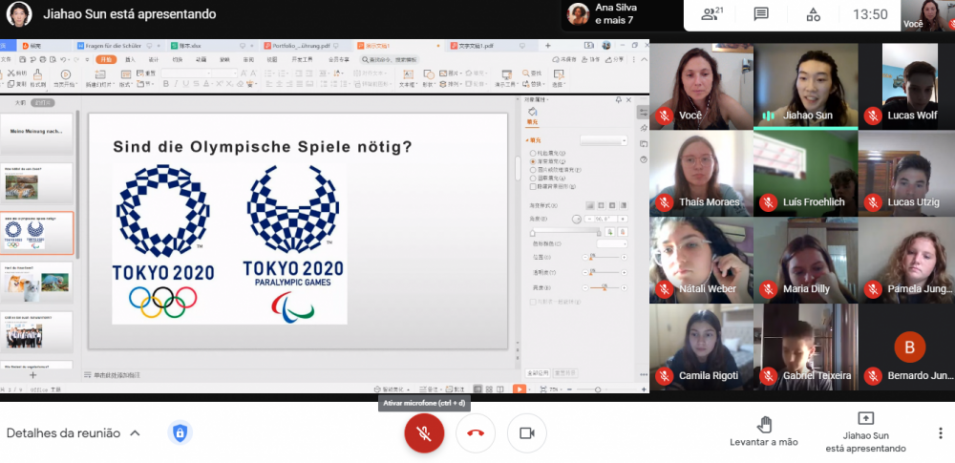Select the second gradient fill radio option

coord(534,161)
